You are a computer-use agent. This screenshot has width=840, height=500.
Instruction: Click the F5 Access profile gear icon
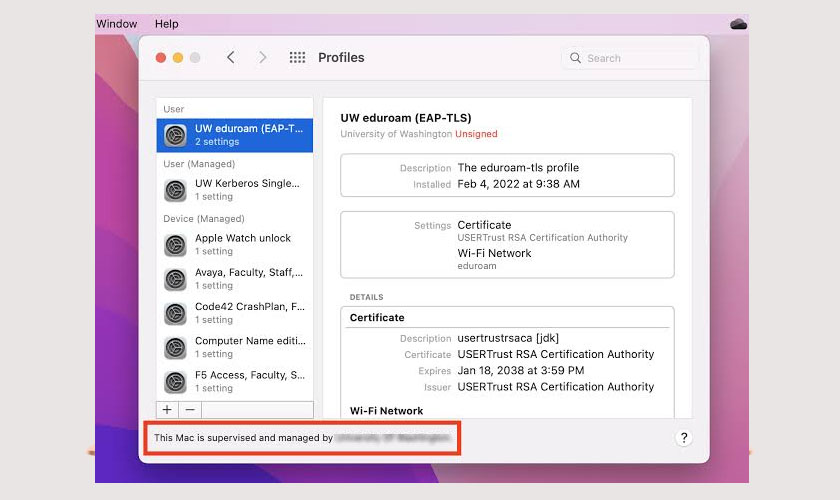point(175,382)
